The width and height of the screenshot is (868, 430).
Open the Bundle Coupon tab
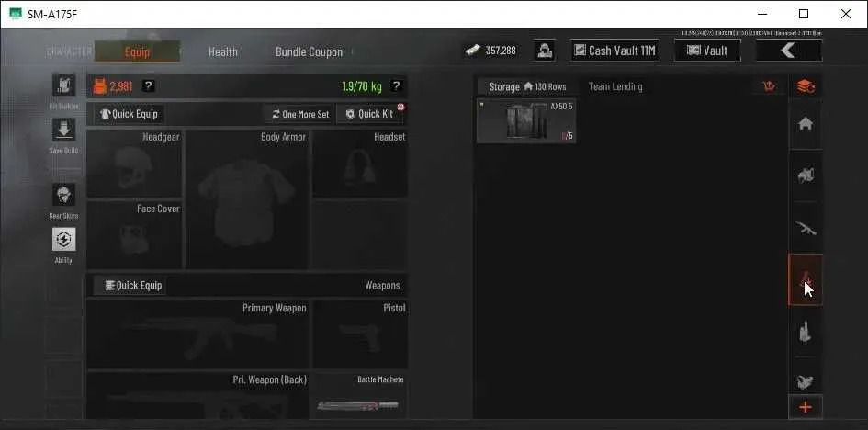pos(309,51)
